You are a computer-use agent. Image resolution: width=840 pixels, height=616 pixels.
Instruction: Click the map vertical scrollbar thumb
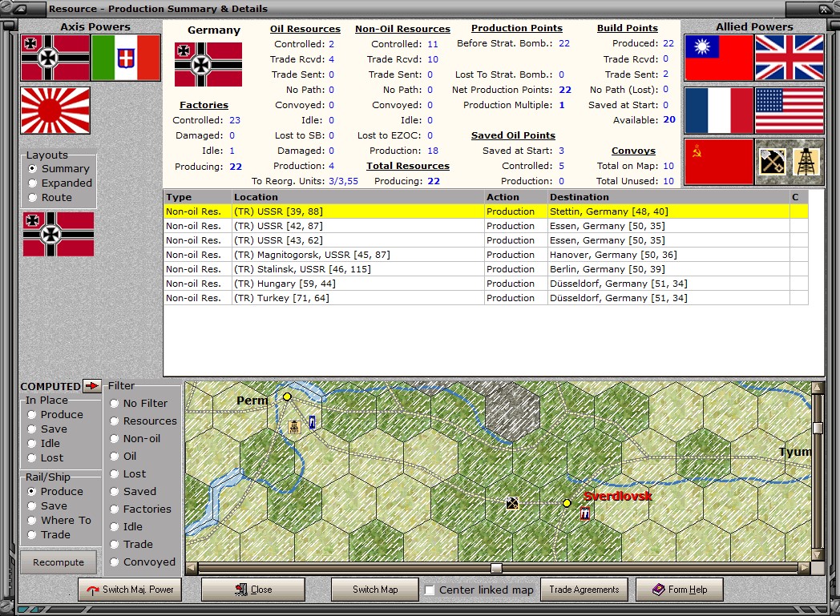(x=818, y=428)
